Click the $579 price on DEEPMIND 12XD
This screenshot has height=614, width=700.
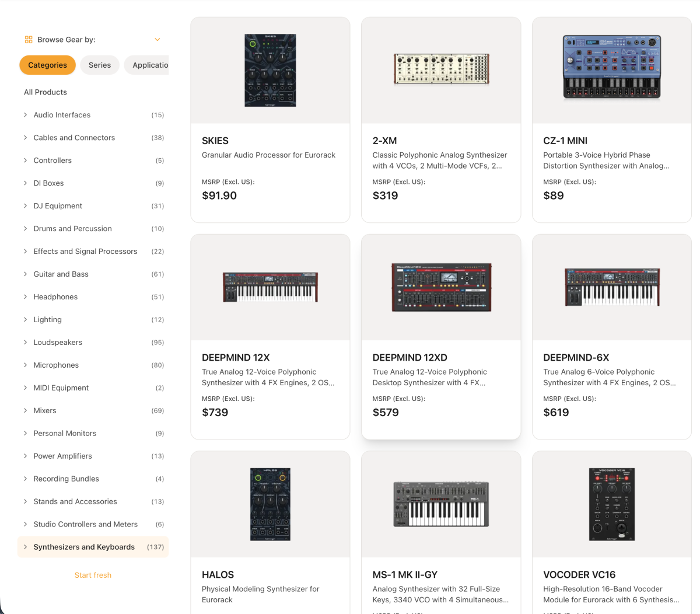click(386, 413)
